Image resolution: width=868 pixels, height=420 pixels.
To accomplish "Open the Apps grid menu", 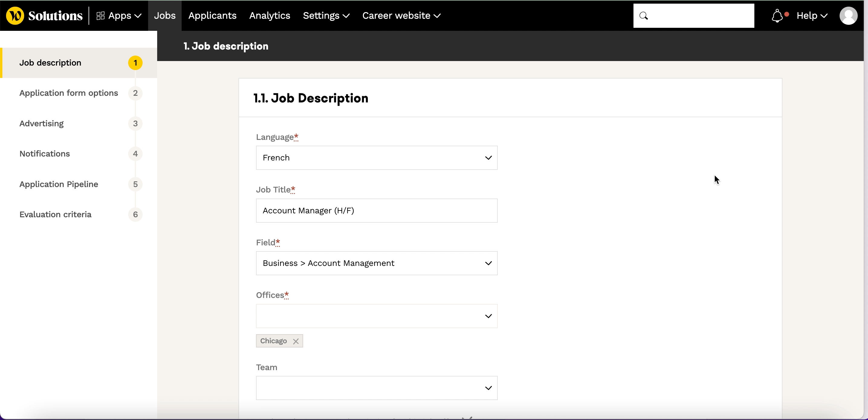I will coord(118,16).
